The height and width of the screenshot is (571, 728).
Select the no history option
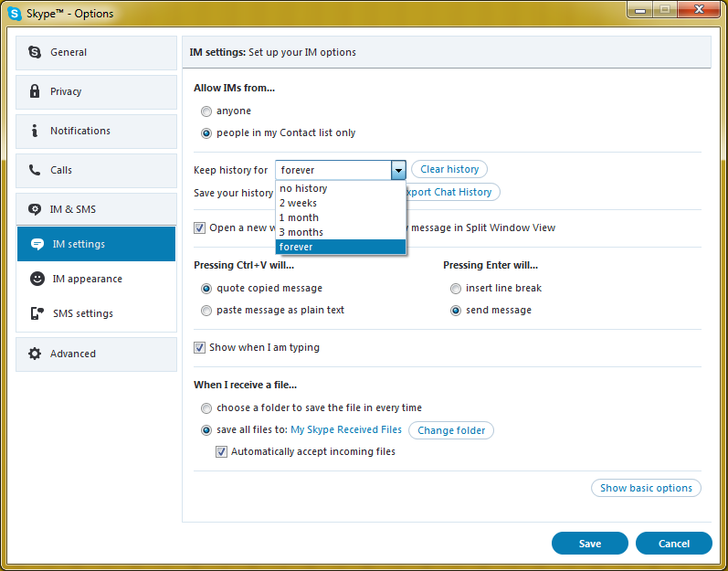pyautogui.click(x=303, y=188)
